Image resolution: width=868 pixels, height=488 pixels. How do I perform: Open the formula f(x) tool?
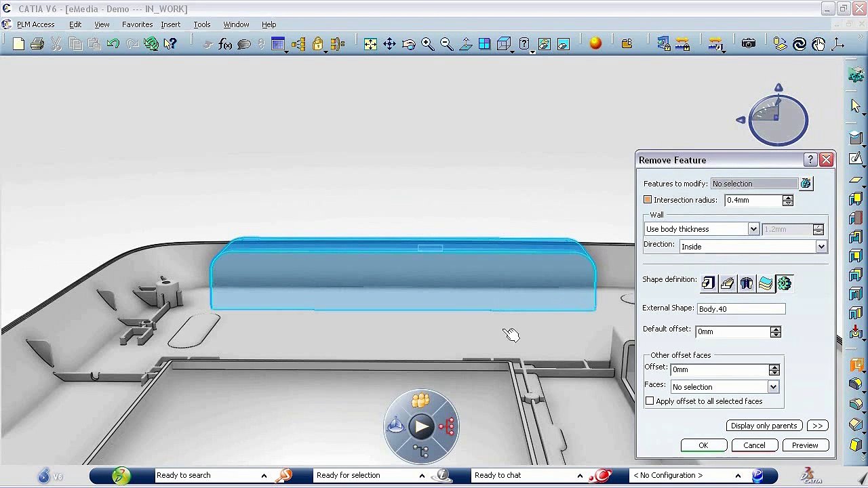pos(225,44)
